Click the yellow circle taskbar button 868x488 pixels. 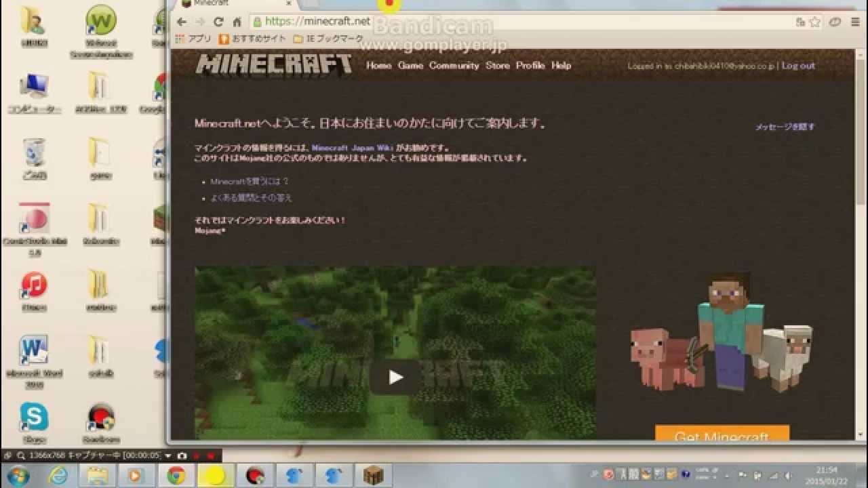pos(215,476)
